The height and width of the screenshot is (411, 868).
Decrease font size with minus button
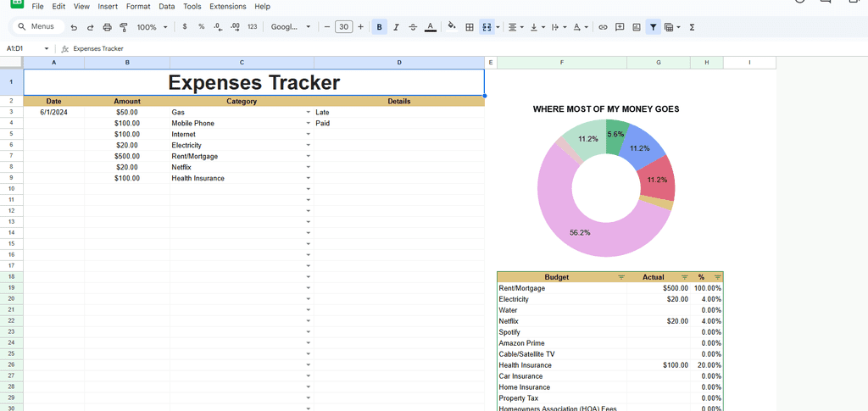pyautogui.click(x=327, y=26)
